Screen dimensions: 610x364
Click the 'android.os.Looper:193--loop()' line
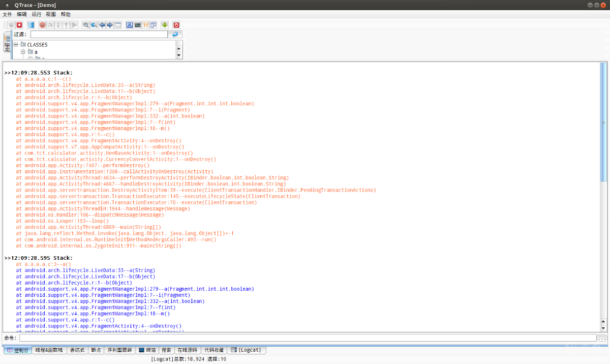point(62,221)
